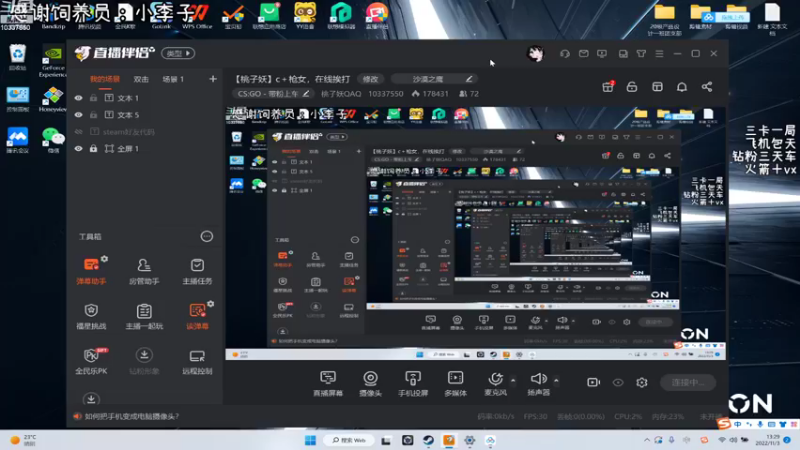This screenshot has height=450, width=800.
Task: Expand the 扬声器 options arrow
Action: tap(556, 380)
